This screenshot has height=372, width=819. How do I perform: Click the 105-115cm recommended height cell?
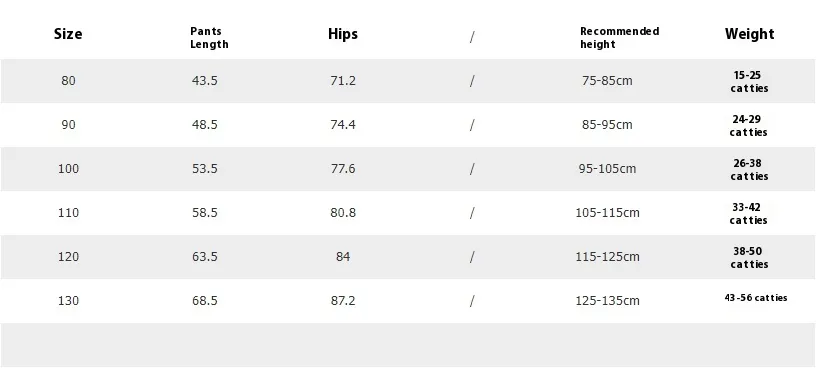(607, 213)
